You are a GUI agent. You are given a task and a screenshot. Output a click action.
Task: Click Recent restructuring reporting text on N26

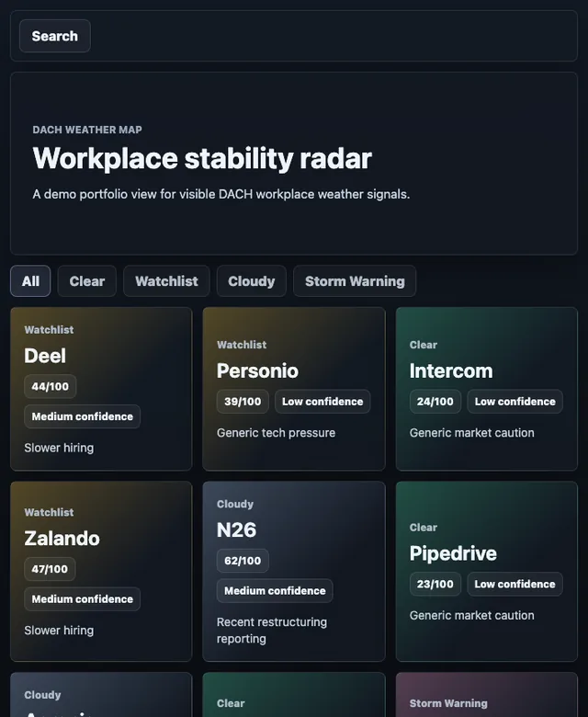point(272,630)
